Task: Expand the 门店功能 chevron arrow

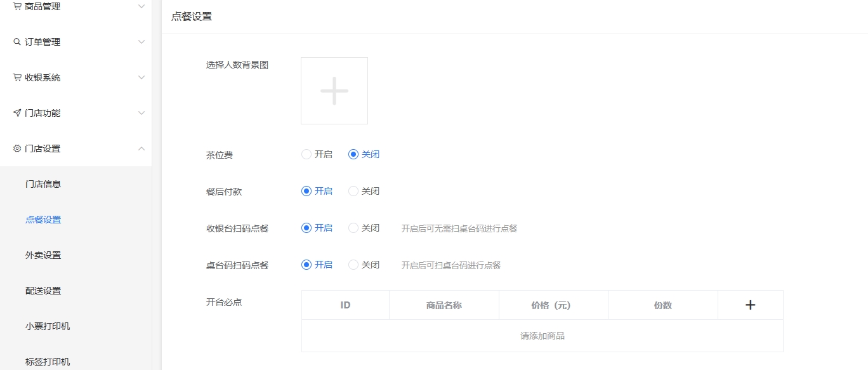Action: tap(141, 113)
